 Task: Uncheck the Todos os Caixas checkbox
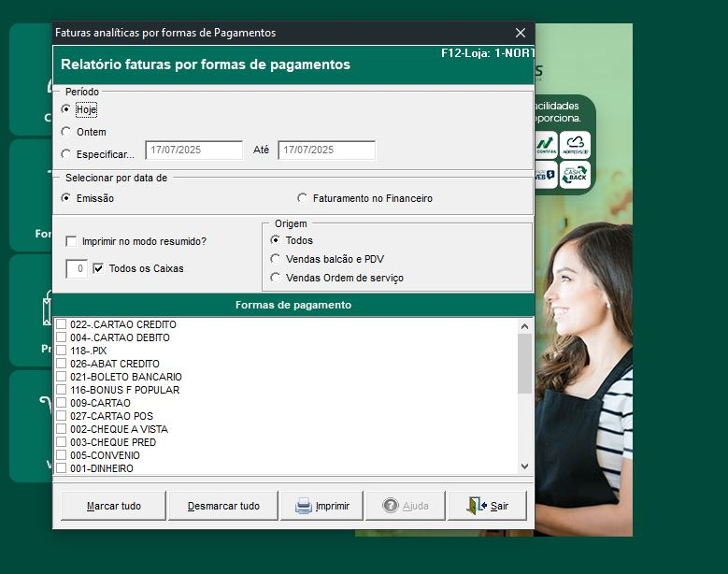pos(98,268)
